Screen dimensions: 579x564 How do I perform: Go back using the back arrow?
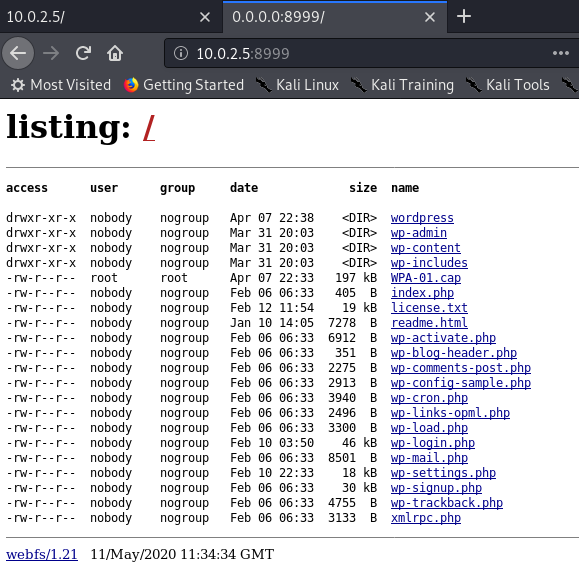pyautogui.click(x=18, y=53)
